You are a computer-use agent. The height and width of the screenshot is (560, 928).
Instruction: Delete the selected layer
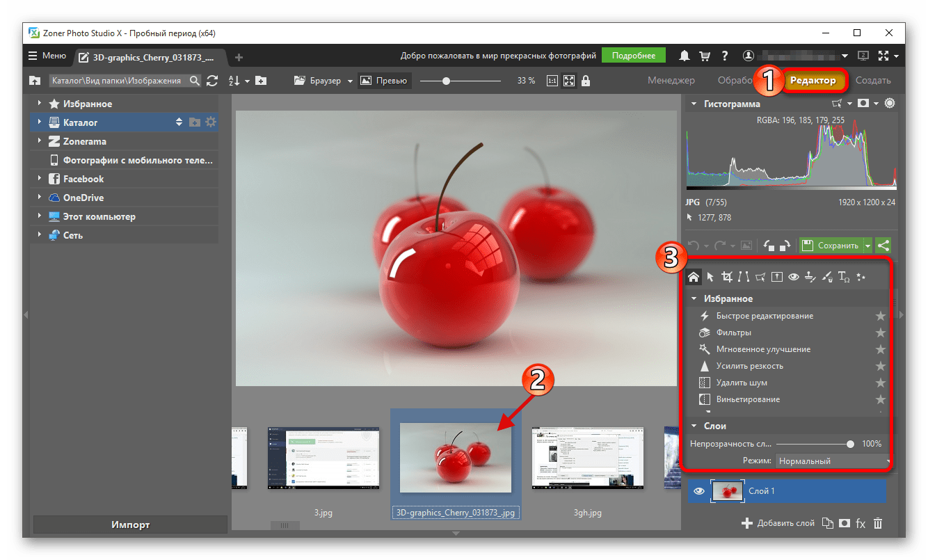coord(878,523)
